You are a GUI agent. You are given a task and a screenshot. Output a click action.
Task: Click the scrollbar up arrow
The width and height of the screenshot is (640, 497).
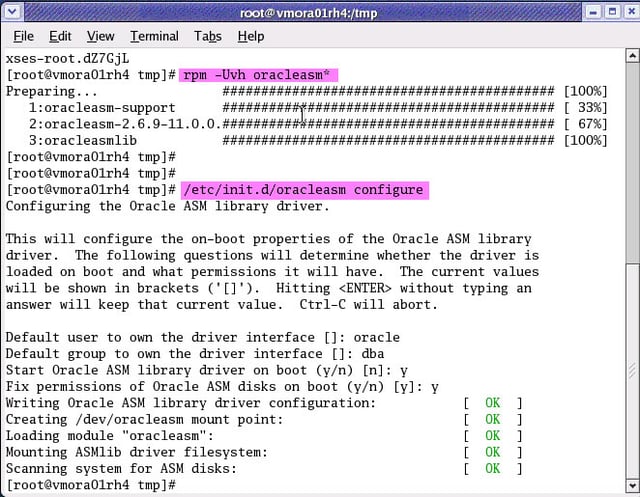[632, 55]
